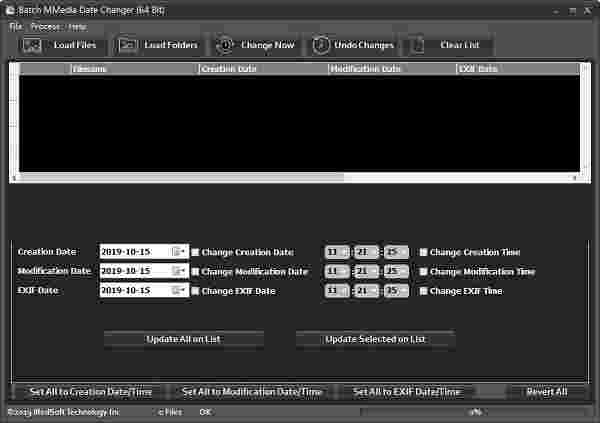Enable Change EXIF Date checkbox
Viewport: 600px width, 423px height.
tap(195, 291)
